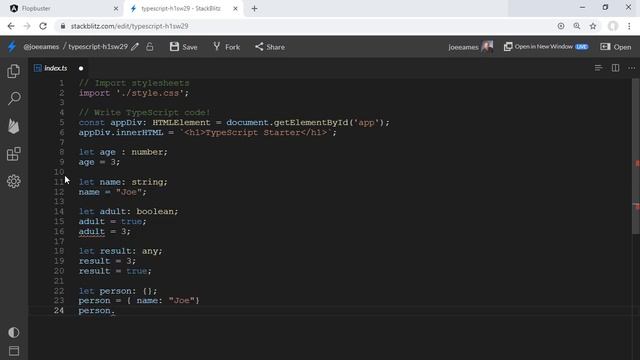
Task: Click the StackBlitz lightning logo
Action: coord(11,47)
